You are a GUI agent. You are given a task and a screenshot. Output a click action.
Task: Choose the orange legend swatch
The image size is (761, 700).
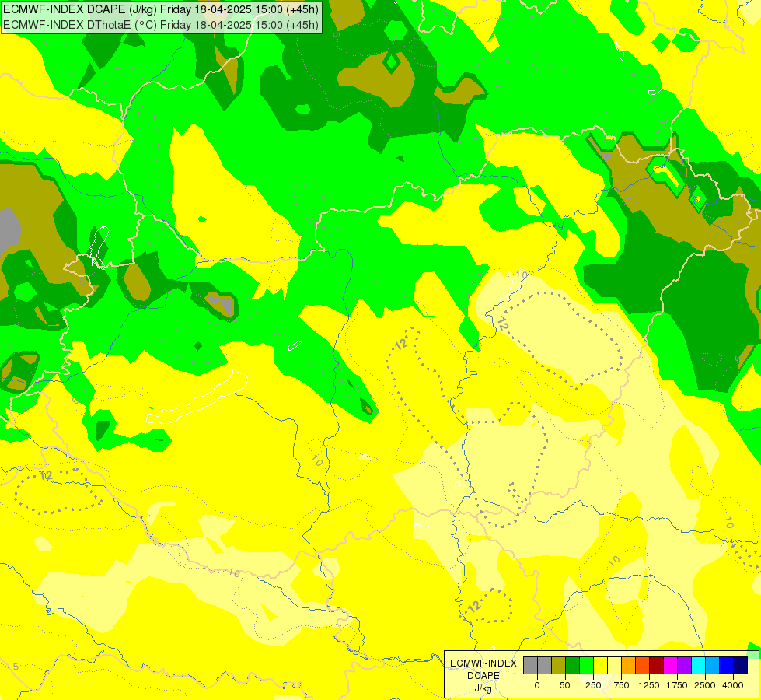click(629, 665)
